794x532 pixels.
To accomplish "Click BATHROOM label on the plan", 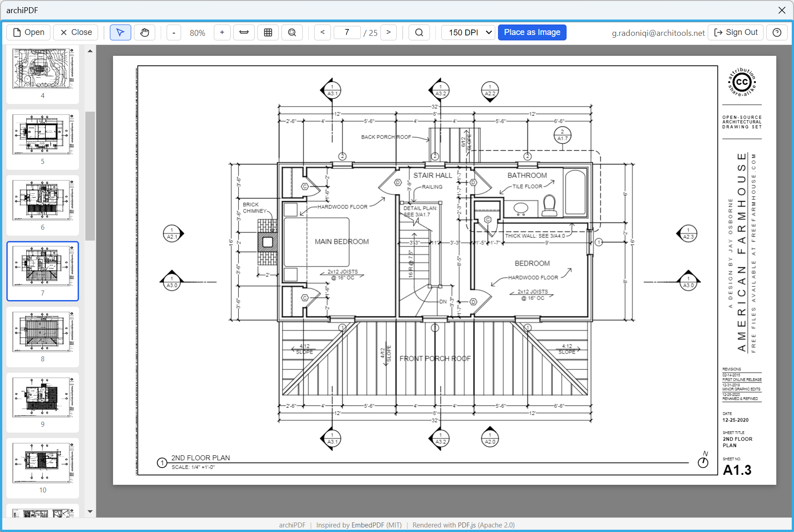I will click(x=527, y=175).
